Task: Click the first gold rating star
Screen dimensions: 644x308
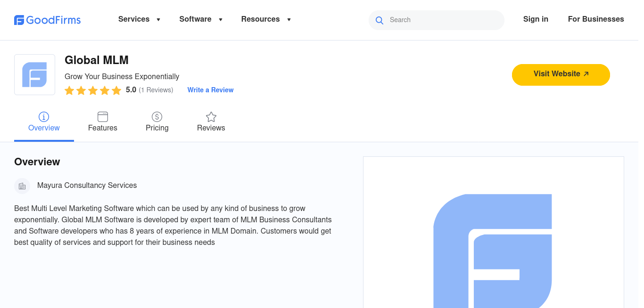Action: [x=69, y=90]
